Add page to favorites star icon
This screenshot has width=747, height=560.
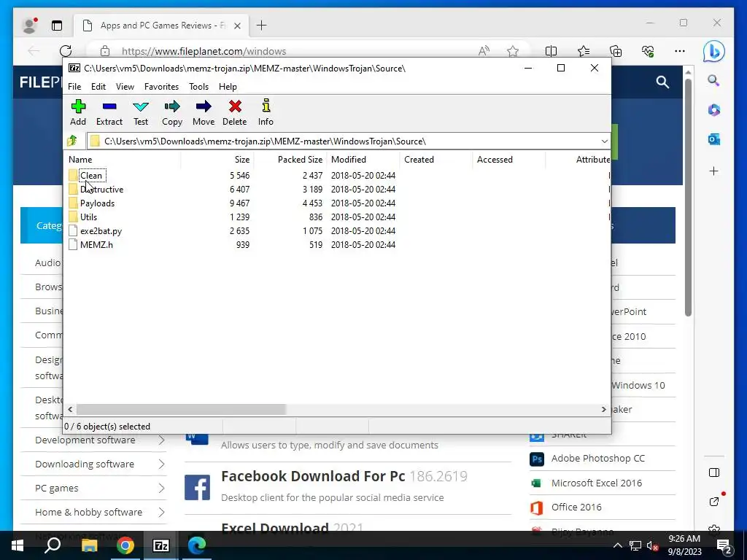pyautogui.click(x=513, y=51)
